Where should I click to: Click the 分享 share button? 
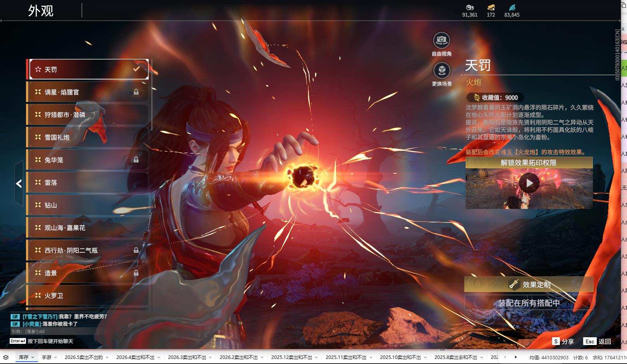563,342
